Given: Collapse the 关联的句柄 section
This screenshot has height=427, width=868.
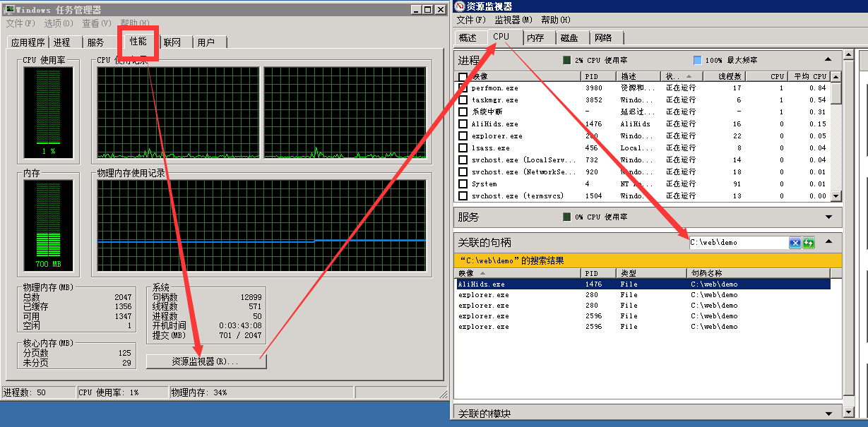Looking at the screenshot, I should pos(828,242).
